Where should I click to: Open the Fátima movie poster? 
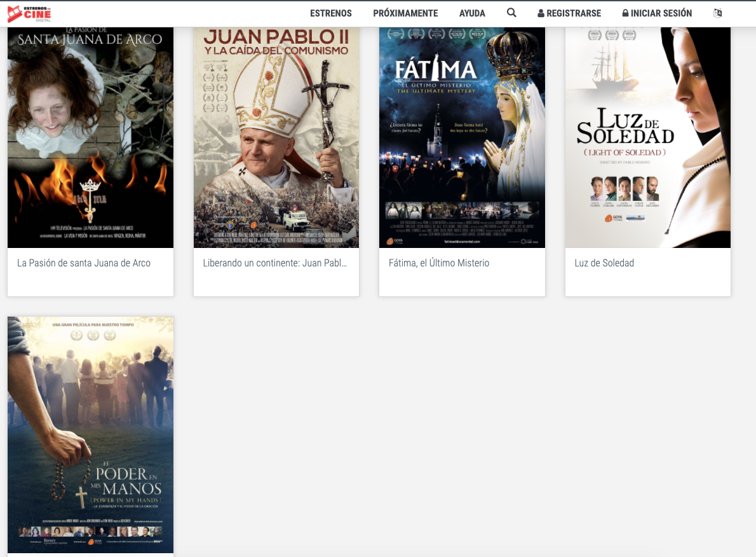tap(462, 137)
